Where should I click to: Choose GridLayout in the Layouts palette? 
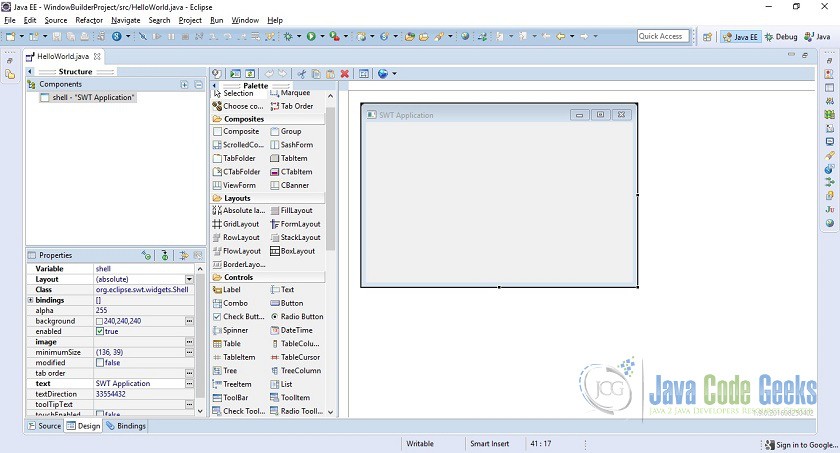point(236,224)
